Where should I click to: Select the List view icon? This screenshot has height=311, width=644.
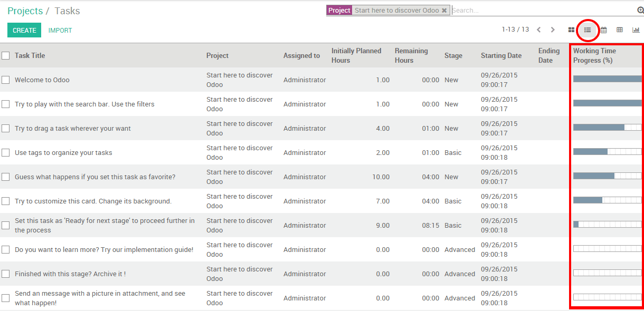pyautogui.click(x=587, y=30)
